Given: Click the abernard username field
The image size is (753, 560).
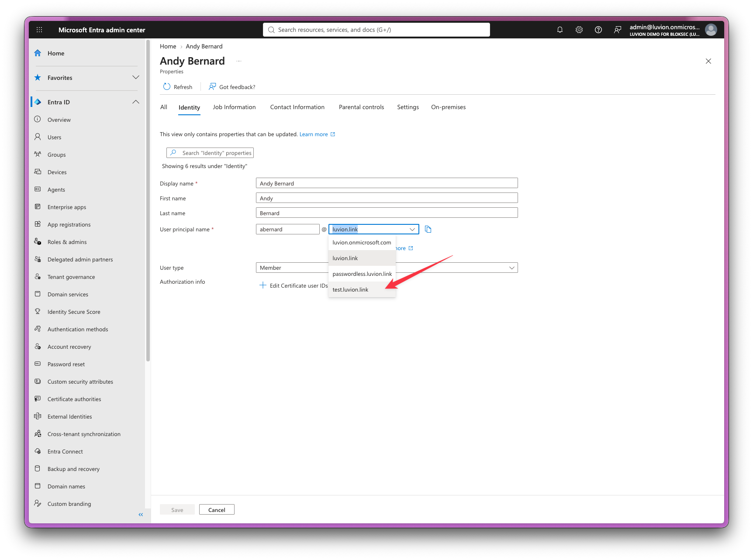Looking at the screenshot, I should 287,229.
